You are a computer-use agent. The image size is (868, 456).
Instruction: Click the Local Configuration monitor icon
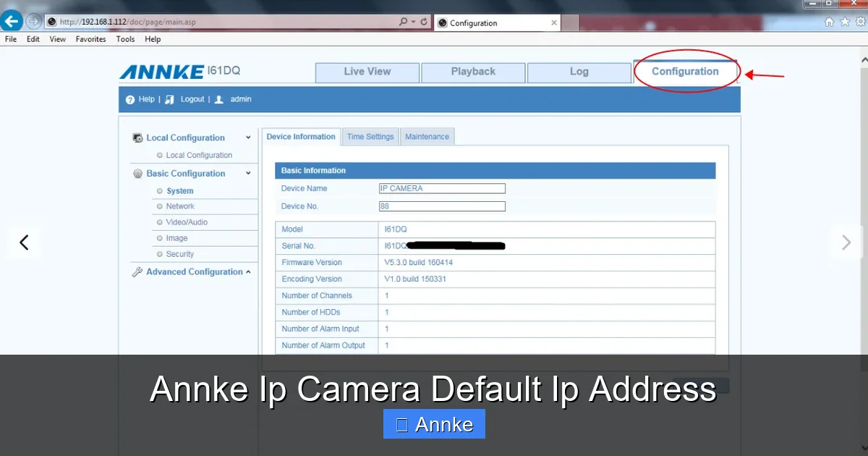tap(137, 138)
